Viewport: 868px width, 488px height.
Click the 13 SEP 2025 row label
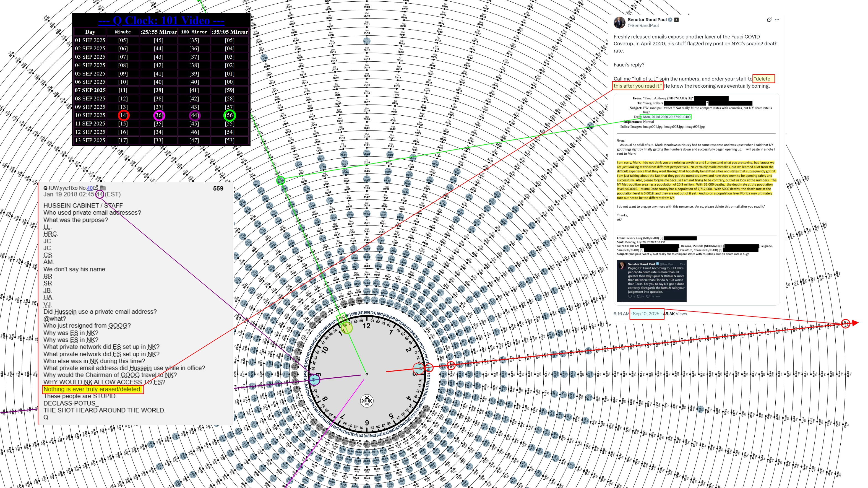click(x=90, y=140)
